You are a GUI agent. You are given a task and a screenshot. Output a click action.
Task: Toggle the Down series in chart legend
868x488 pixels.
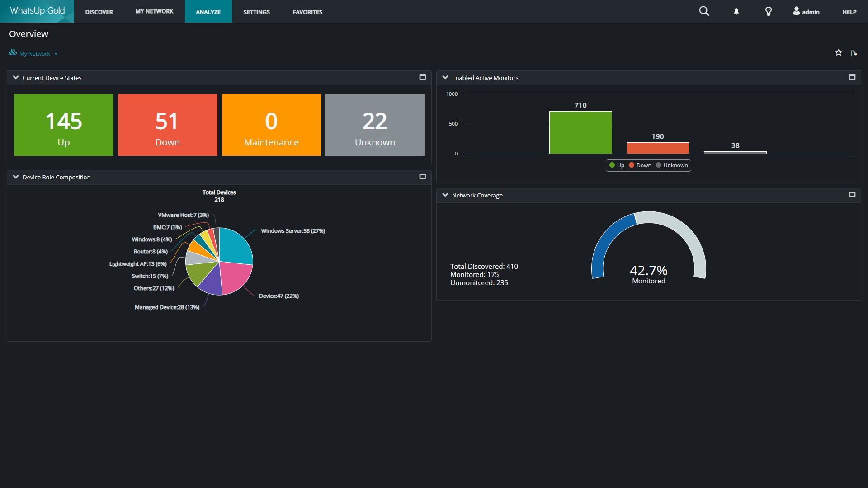tap(640, 165)
